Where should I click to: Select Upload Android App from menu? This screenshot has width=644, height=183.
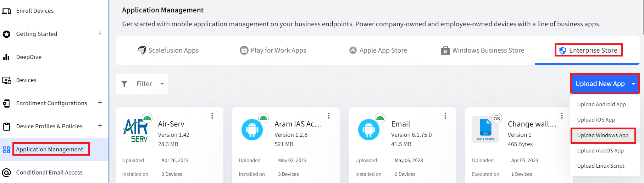[x=601, y=104]
